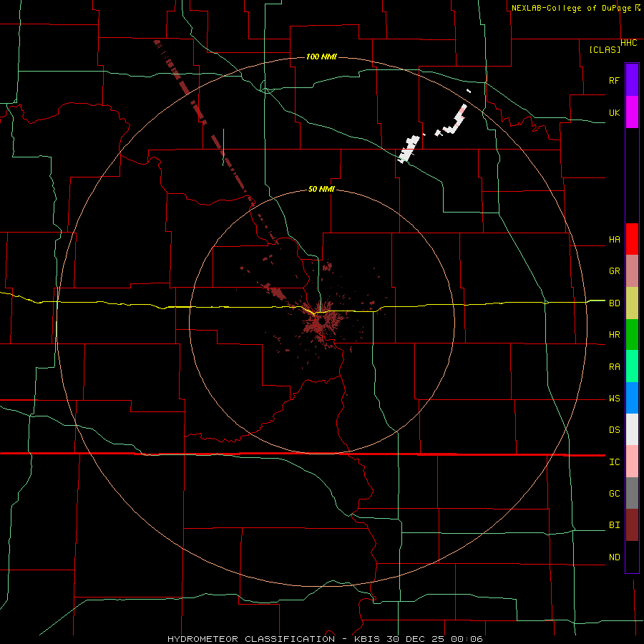Click the GC gray legend swatch
The image size is (644, 644).
[x=632, y=493]
